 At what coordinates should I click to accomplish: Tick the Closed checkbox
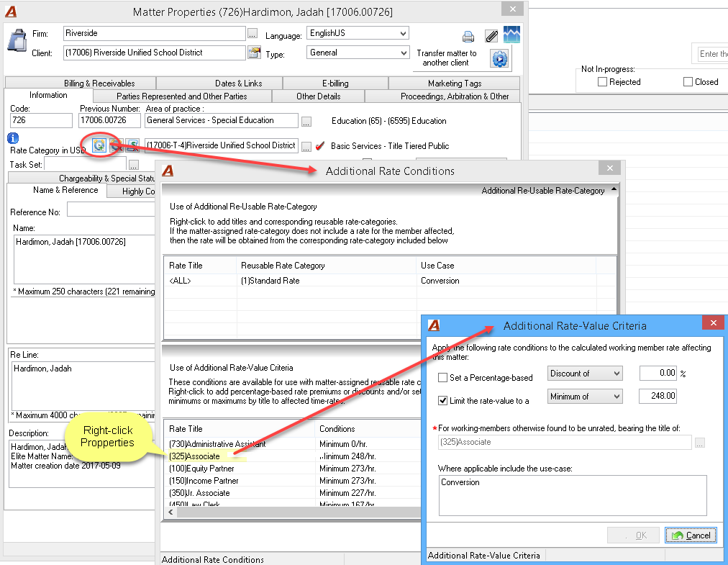(688, 82)
